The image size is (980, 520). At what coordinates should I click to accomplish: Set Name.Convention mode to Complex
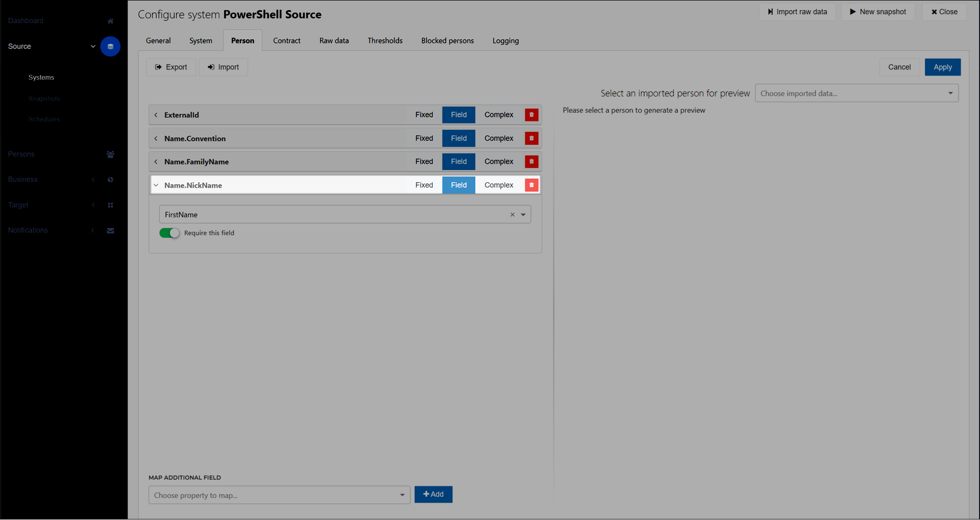click(x=499, y=138)
